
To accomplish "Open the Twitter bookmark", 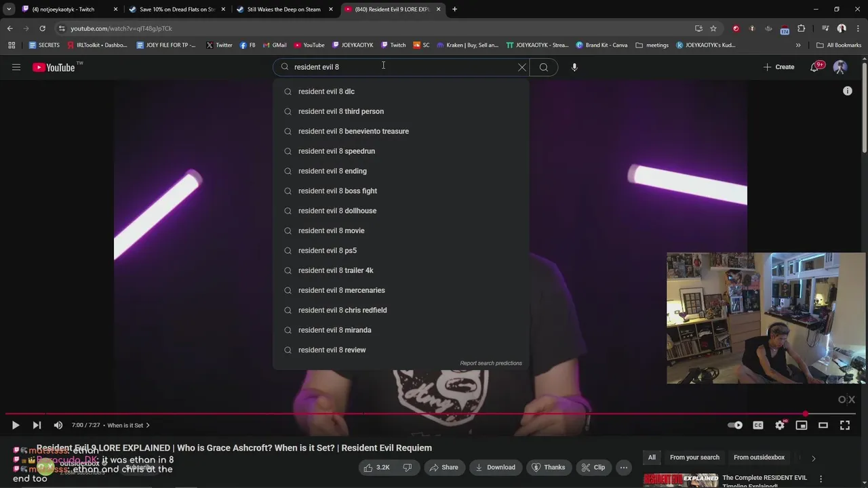I will [x=219, y=45].
